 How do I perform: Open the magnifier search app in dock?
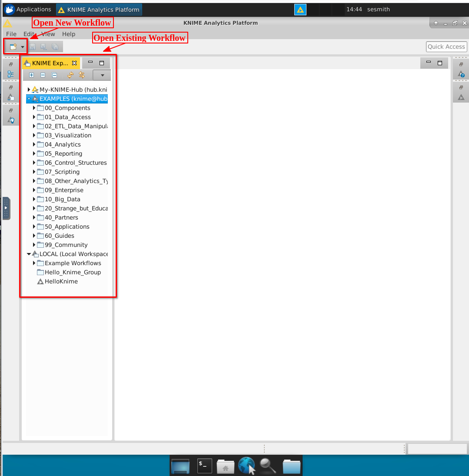click(268, 466)
